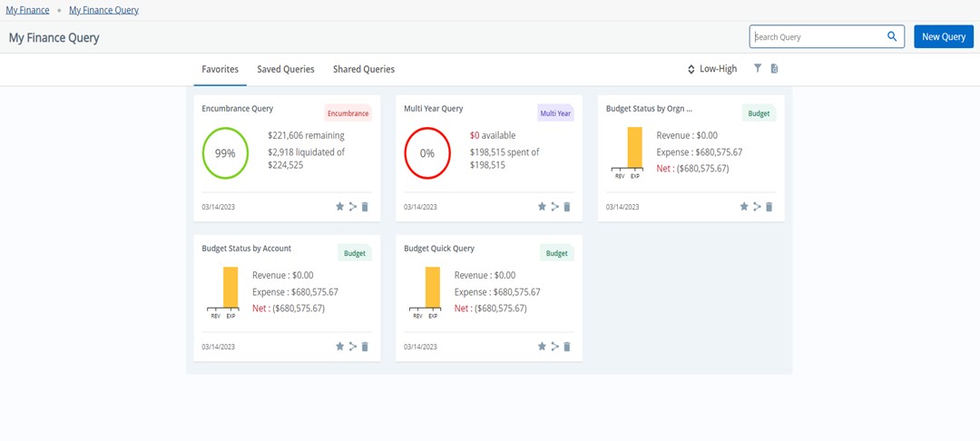Share the Multi Year Query card
The height and width of the screenshot is (441, 980).
[554, 207]
